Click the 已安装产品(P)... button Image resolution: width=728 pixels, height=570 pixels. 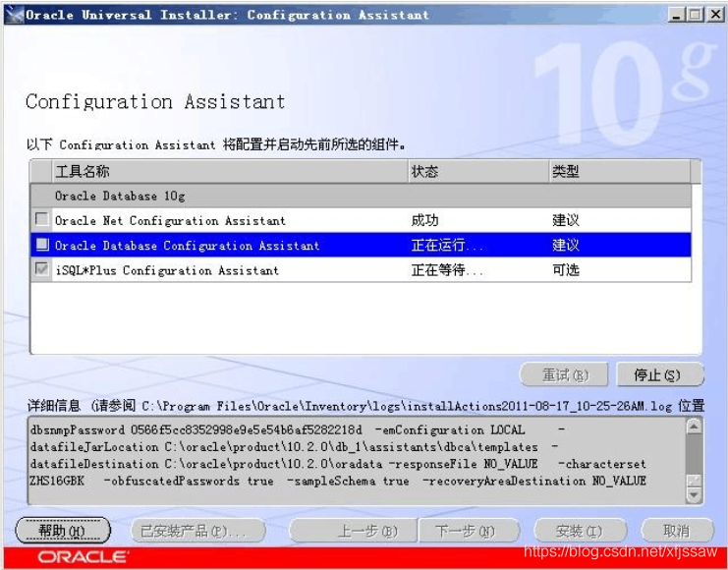pos(198,531)
